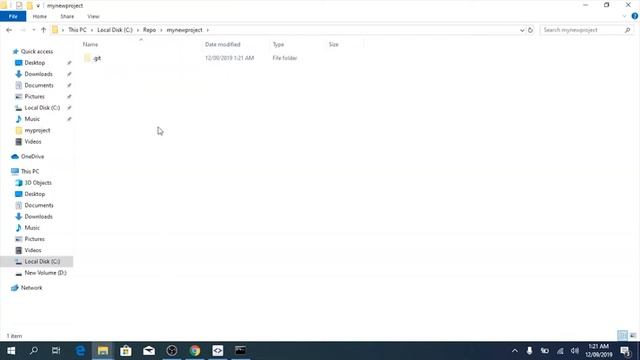Open Pictures under Quick access
The image size is (640, 360).
click(x=34, y=96)
